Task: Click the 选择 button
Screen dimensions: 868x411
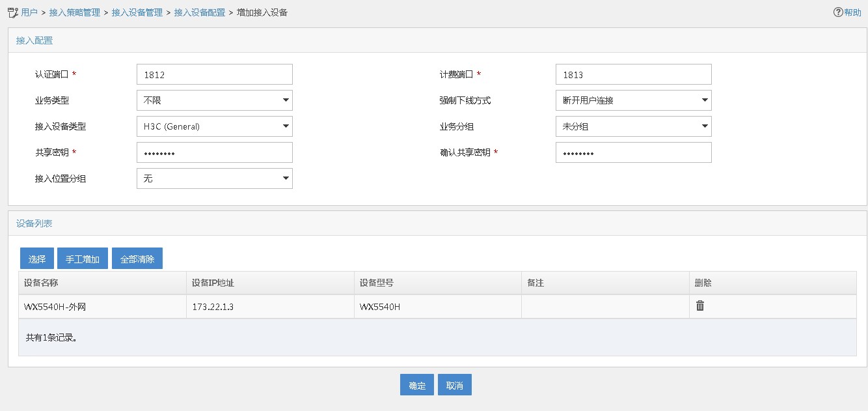Action: click(37, 259)
